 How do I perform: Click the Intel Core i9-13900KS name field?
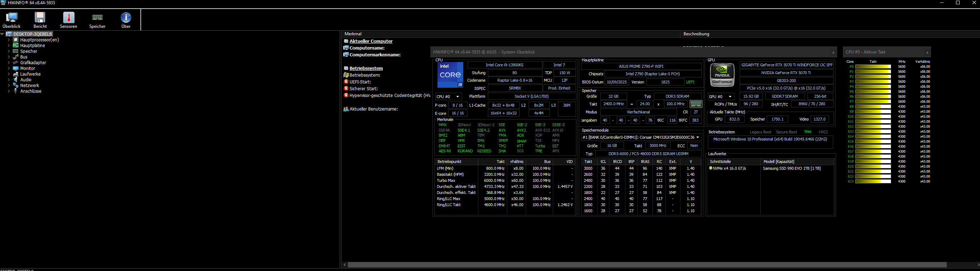coord(504,65)
